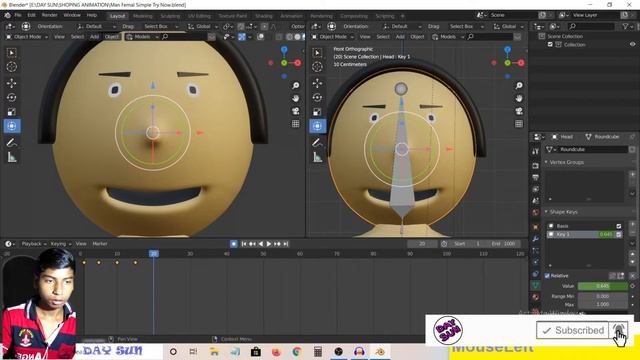This screenshot has width=640, height=360.
Task: Jump to timeline start frame
Action: [244, 244]
